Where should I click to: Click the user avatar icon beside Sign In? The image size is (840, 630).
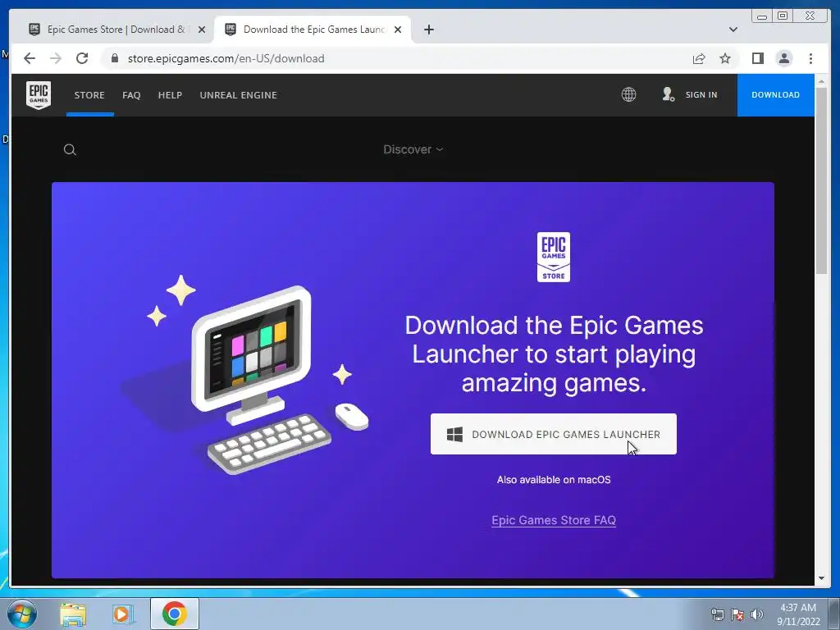coord(668,95)
